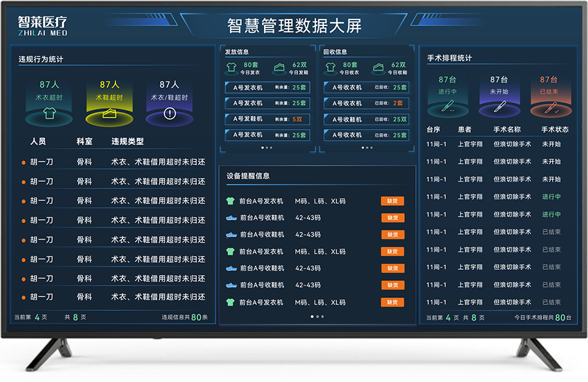Click the exclamation icon under 术衣/鞋超时
The image size is (588, 382).
tap(169, 114)
